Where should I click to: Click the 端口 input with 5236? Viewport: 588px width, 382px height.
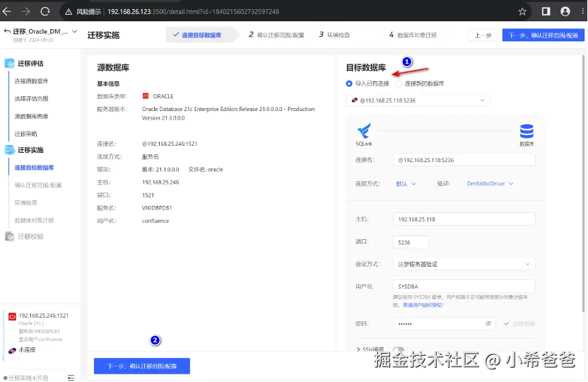tap(411, 243)
